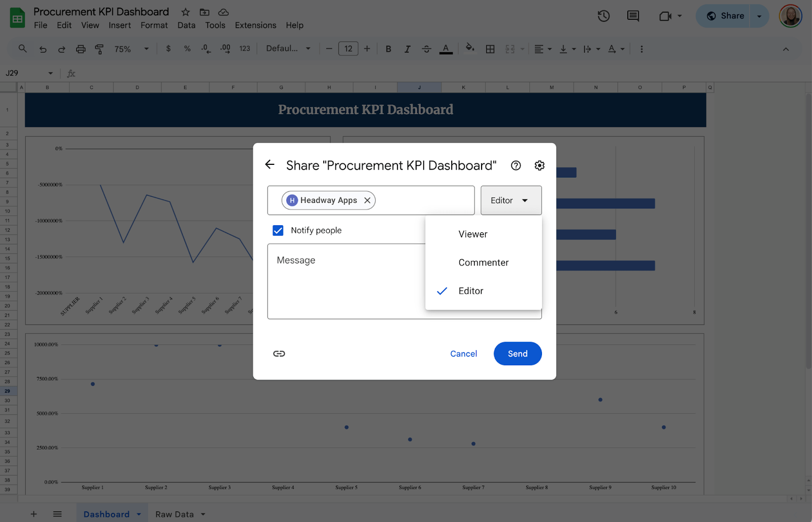Screen dimensions: 812x522
Task: Go back using the dialog back arrow
Action: point(269,164)
